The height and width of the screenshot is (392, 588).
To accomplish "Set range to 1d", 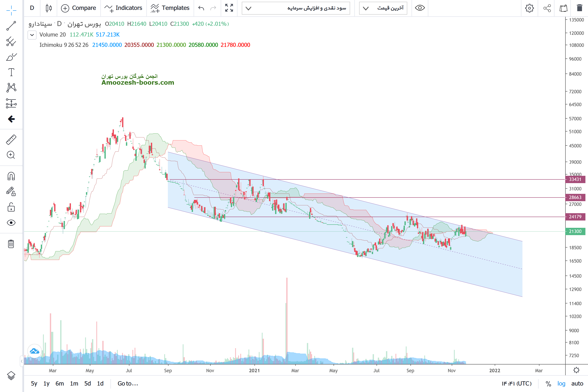I will point(100,383).
